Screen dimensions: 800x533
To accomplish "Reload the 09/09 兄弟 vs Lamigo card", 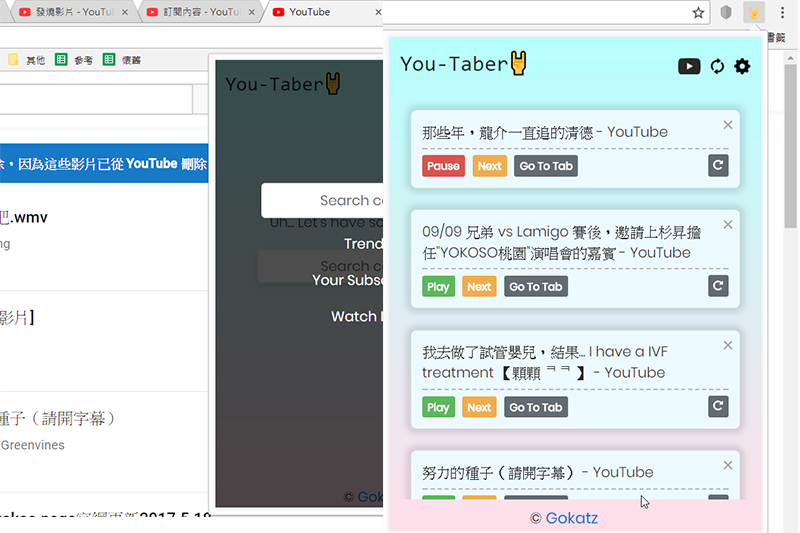I will tap(718, 286).
